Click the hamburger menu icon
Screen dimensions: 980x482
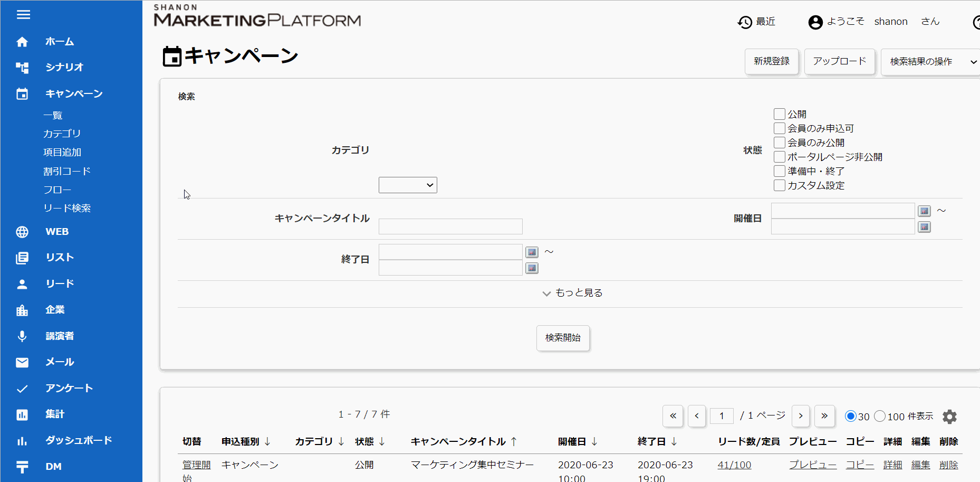(23, 15)
